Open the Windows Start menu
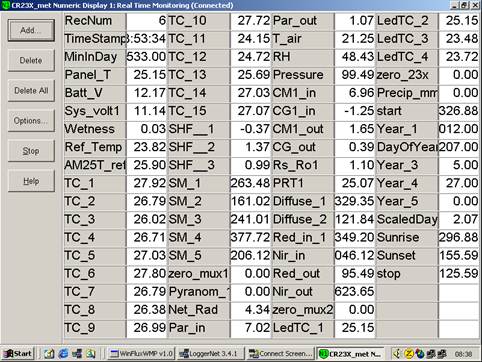482x362 pixels. [18, 354]
